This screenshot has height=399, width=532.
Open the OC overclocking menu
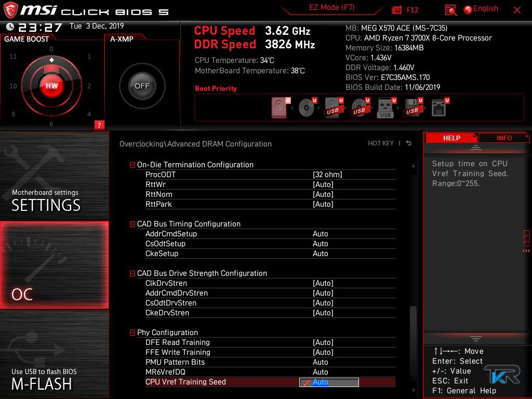pos(54,265)
